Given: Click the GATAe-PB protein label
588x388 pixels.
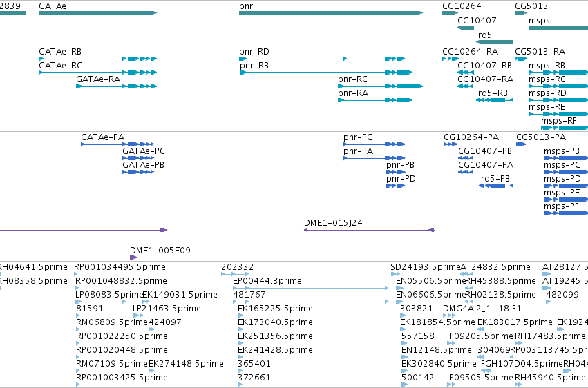Looking at the screenshot, I should [143, 165].
